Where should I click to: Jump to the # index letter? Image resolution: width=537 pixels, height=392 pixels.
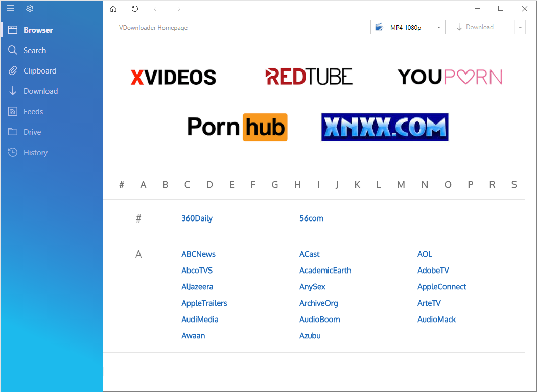[x=121, y=185]
